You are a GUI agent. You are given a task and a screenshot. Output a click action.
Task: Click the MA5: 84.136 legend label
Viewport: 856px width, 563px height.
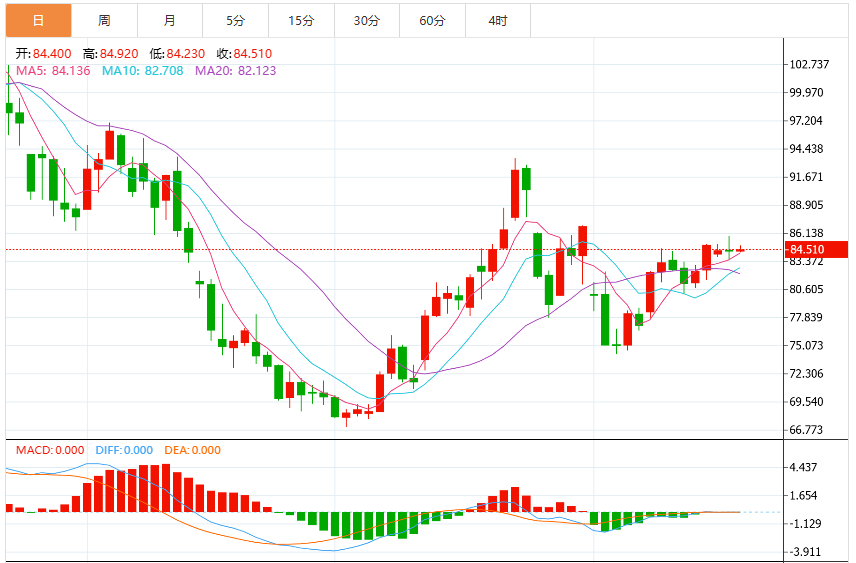pos(53,71)
